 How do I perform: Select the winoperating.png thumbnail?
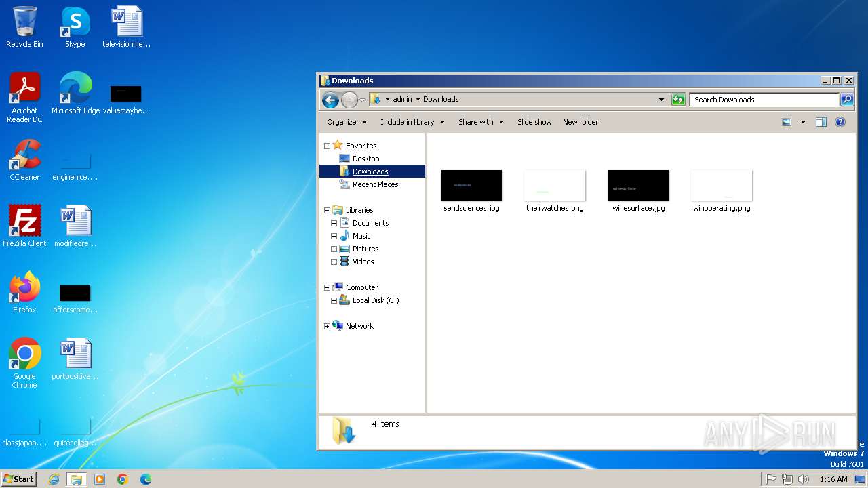pyautogui.click(x=722, y=191)
